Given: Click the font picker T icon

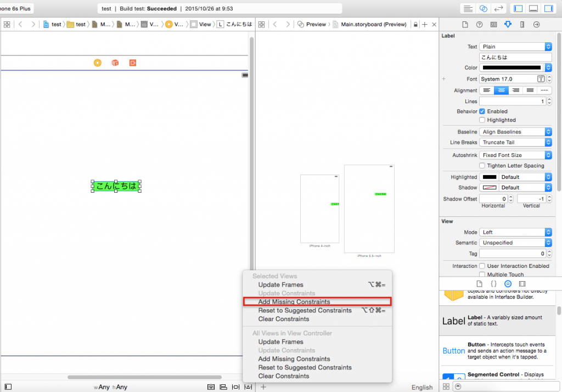Looking at the screenshot, I should pyautogui.click(x=541, y=79).
